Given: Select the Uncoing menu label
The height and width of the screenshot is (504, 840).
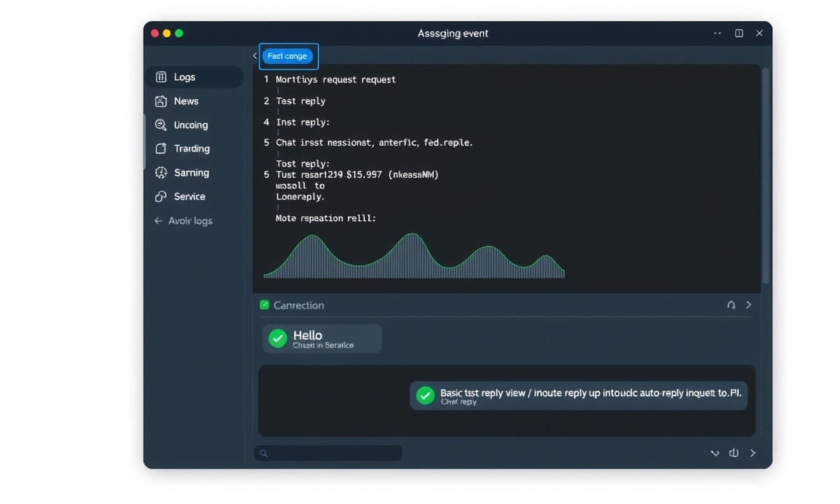Looking at the screenshot, I should click(x=191, y=125).
